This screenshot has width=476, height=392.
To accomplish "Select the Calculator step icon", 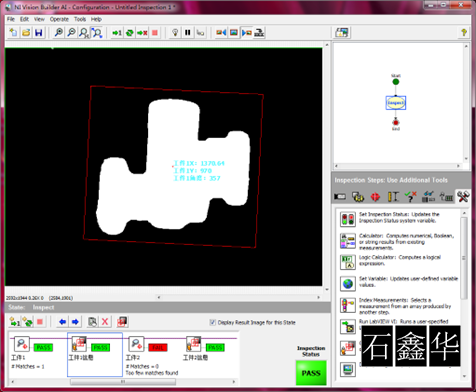I will [x=348, y=241].
